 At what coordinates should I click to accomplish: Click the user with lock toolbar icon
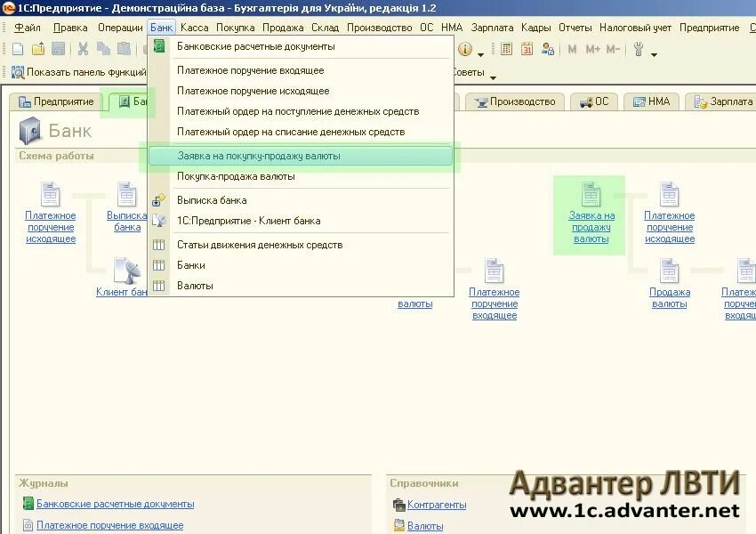[x=548, y=49]
